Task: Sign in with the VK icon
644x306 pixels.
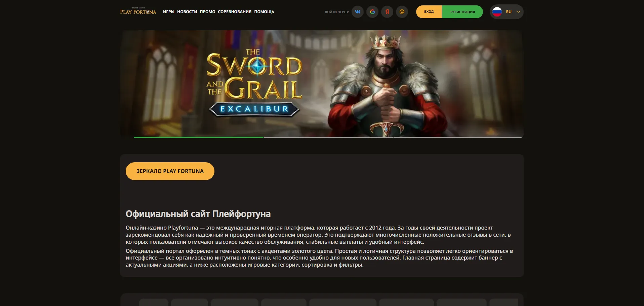Action: coord(357,12)
